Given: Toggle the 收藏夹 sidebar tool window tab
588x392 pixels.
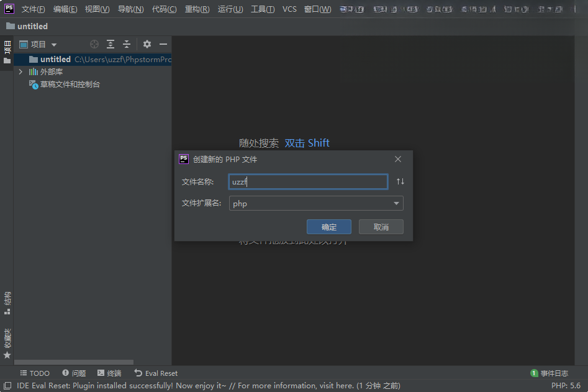Looking at the screenshot, I should 7,344.
